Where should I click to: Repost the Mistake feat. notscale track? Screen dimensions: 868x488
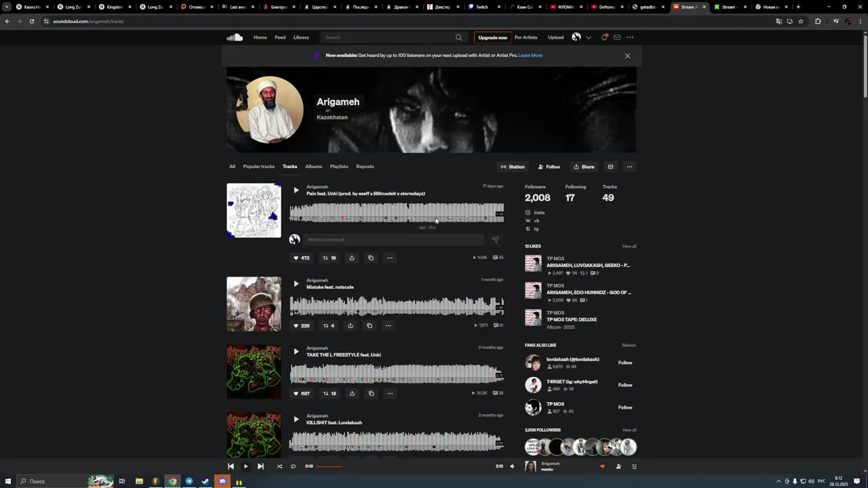[x=328, y=325]
